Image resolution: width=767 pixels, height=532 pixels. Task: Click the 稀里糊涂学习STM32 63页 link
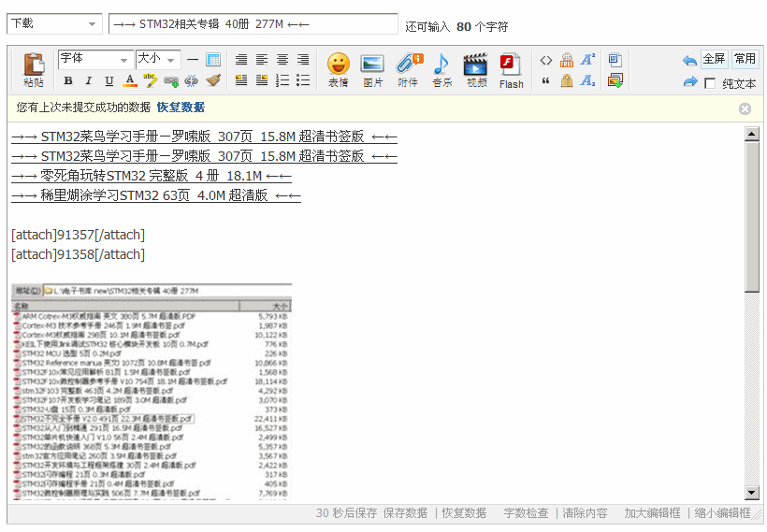tap(156, 195)
